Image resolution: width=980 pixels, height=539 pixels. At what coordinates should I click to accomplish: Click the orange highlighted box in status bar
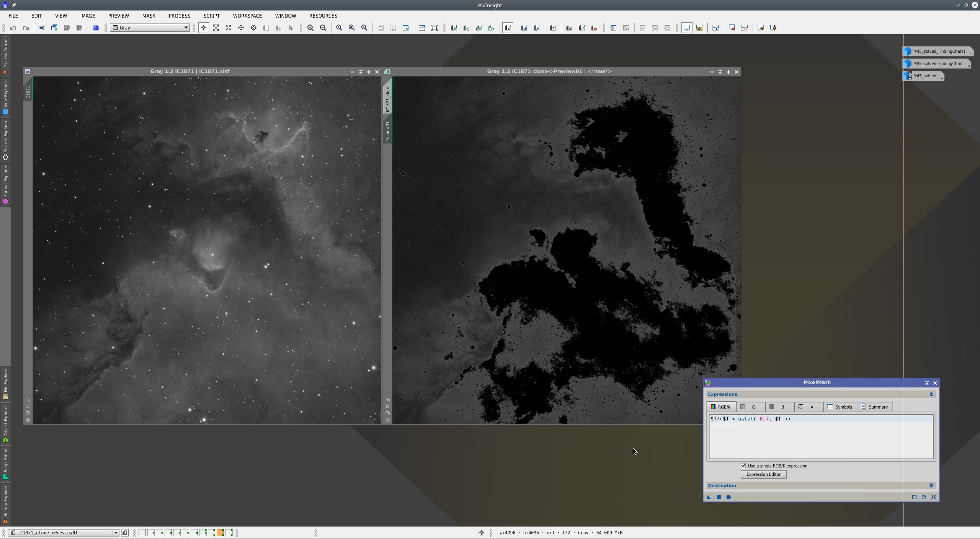pos(220,532)
